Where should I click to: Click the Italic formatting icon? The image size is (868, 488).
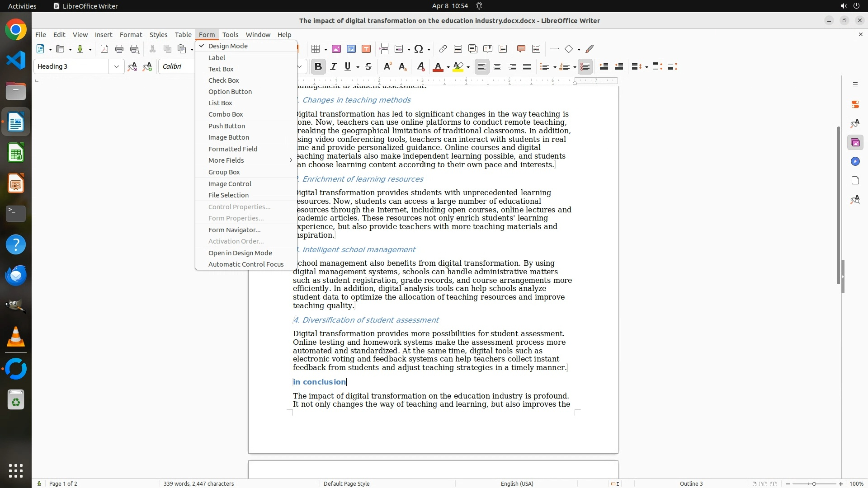[x=333, y=67]
